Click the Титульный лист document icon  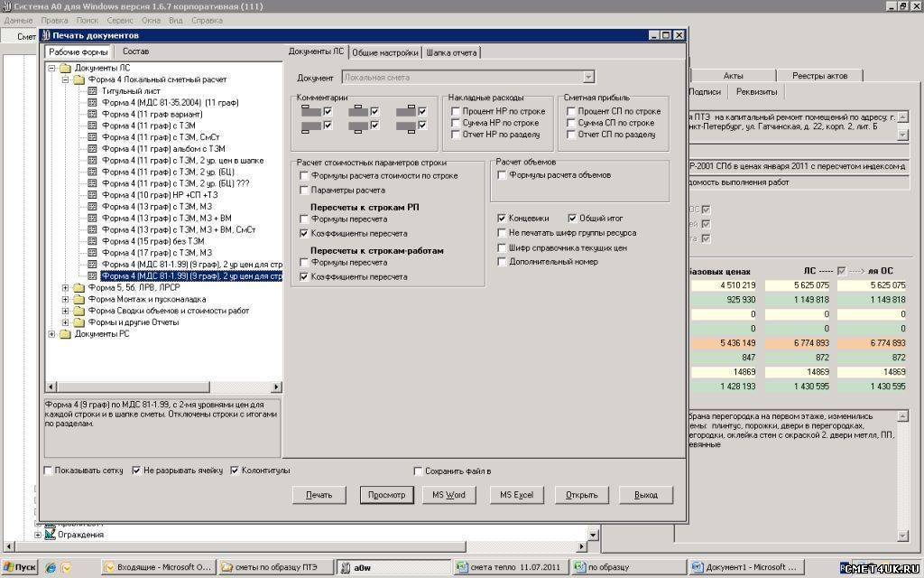pyautogui.click(x=93, y=91)
